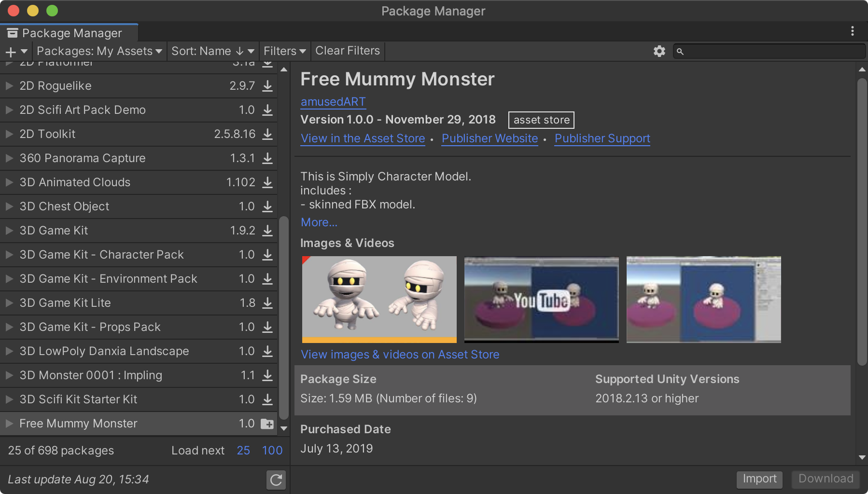Click download icon for 3D LowPoly Danxia Landscape
This screenshot has height=494, width=868.
267,351
